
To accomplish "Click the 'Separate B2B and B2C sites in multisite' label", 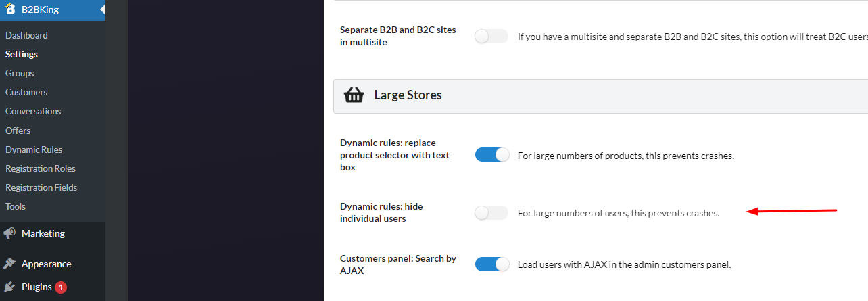I will (399, 36).
